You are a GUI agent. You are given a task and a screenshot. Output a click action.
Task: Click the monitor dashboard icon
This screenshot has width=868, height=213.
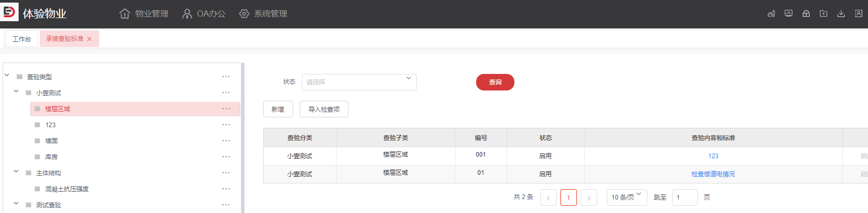click(x=788, y=14)
